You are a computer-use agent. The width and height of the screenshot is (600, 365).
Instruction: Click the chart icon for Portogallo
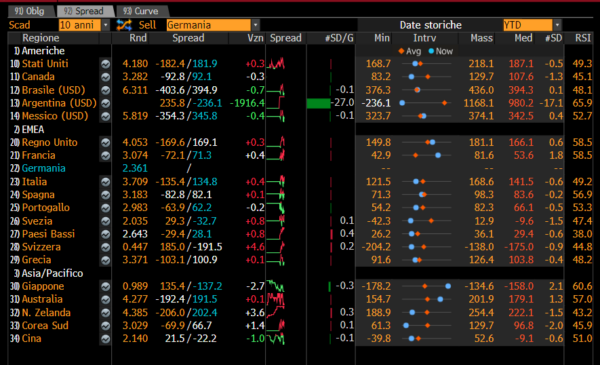tap(105, 208)
